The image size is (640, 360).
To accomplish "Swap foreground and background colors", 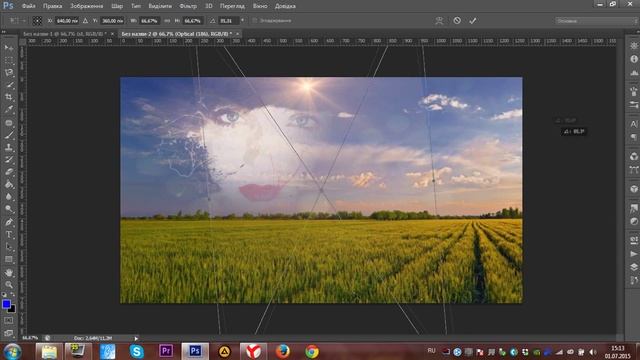I will tap(13, 295).
